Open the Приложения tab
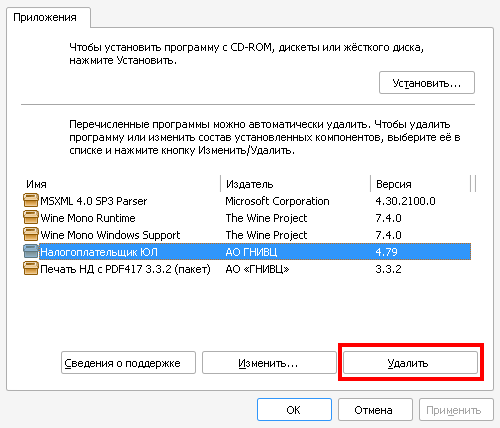Screen dimensions: 500x428 click(x=45, y=17)
